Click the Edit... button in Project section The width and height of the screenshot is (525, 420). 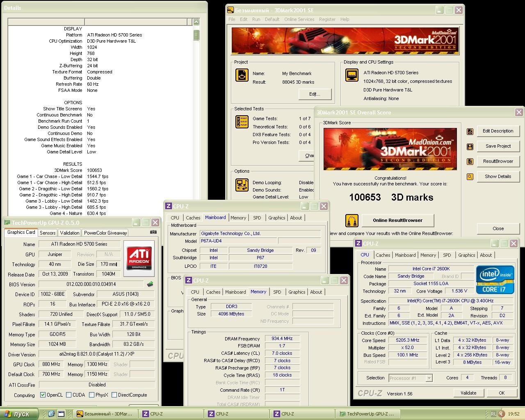[315, 94]
